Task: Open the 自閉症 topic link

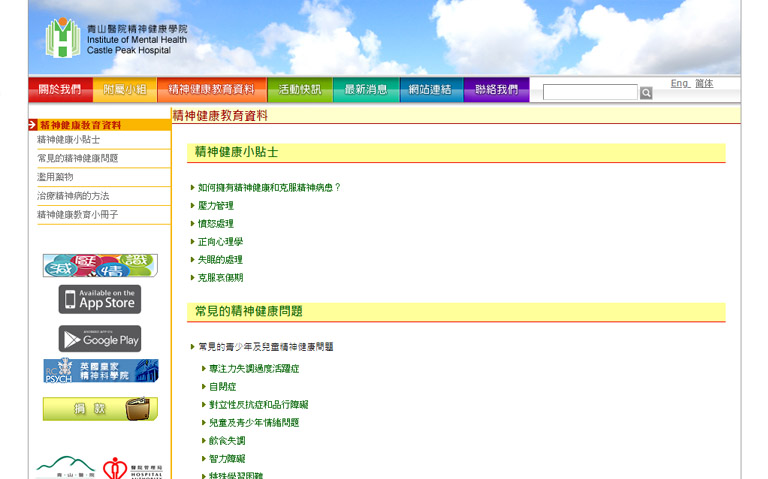Action: click(222, 387)
